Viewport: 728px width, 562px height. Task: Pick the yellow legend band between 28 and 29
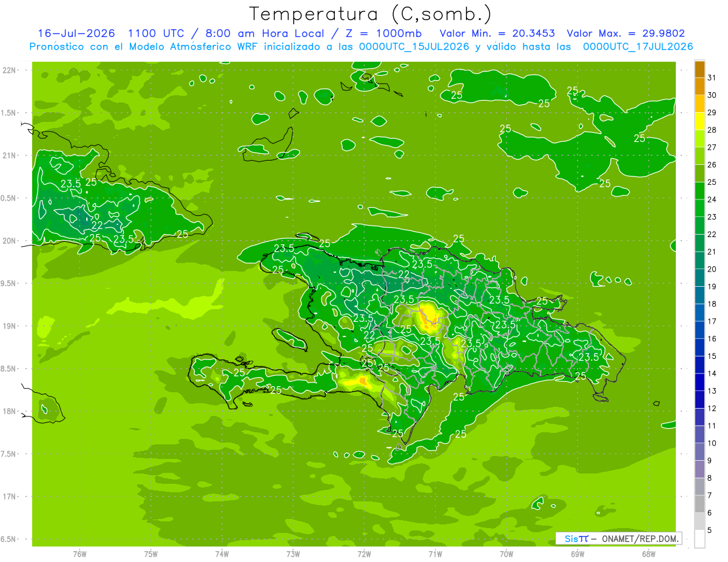[699, 121]
